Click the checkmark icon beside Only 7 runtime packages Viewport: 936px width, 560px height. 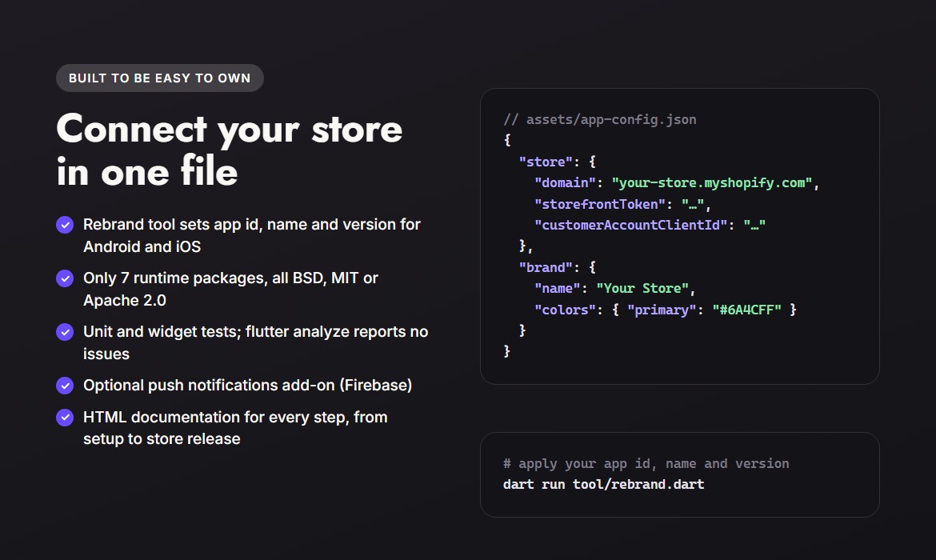pyautogui.click(x=65, y=279)
